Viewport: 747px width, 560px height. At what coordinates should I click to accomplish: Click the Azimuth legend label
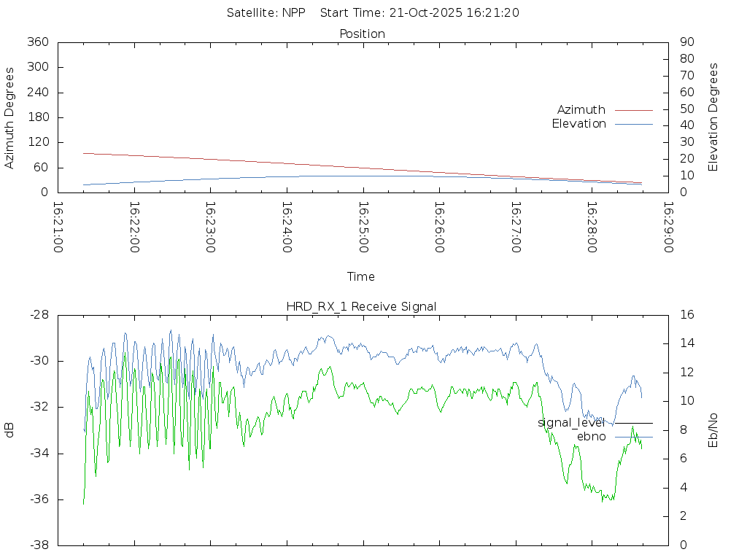tap(581, 109)
